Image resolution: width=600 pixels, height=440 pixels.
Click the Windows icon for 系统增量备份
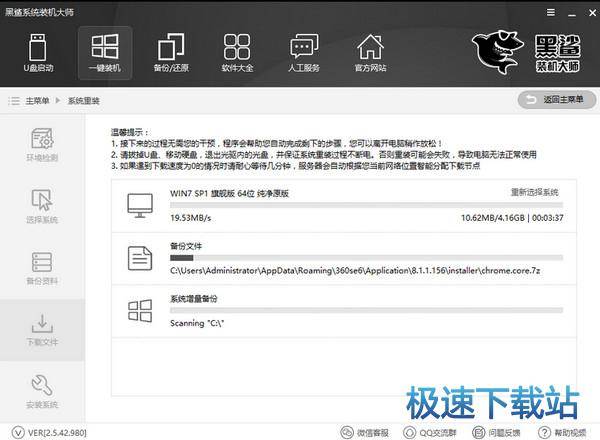(x=140, y=311)
